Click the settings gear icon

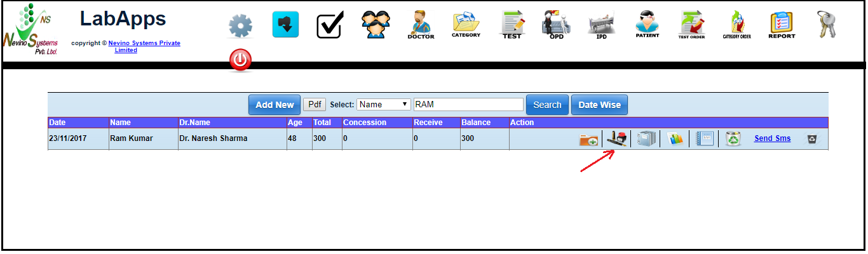(240, 26)
